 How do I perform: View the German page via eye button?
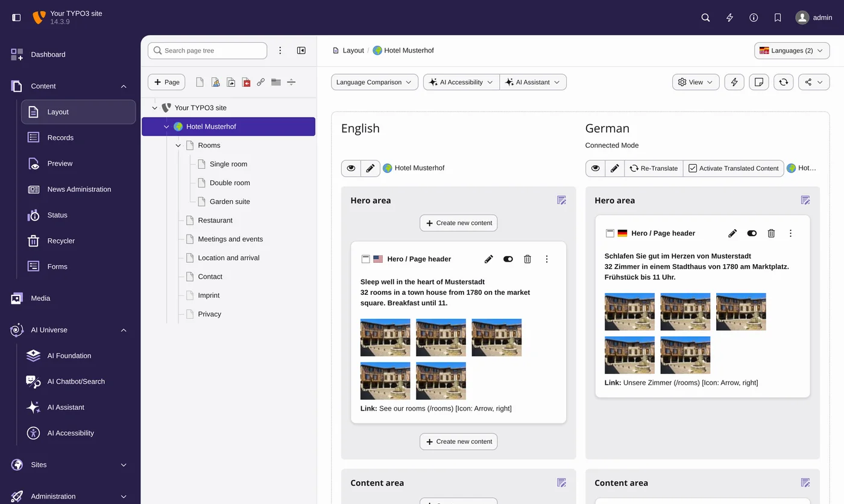point(595,168)
